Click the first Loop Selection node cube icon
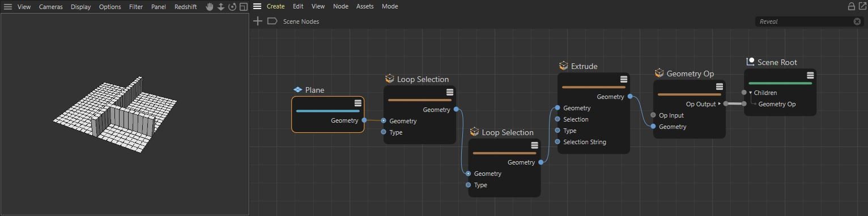 pos(390,79)
